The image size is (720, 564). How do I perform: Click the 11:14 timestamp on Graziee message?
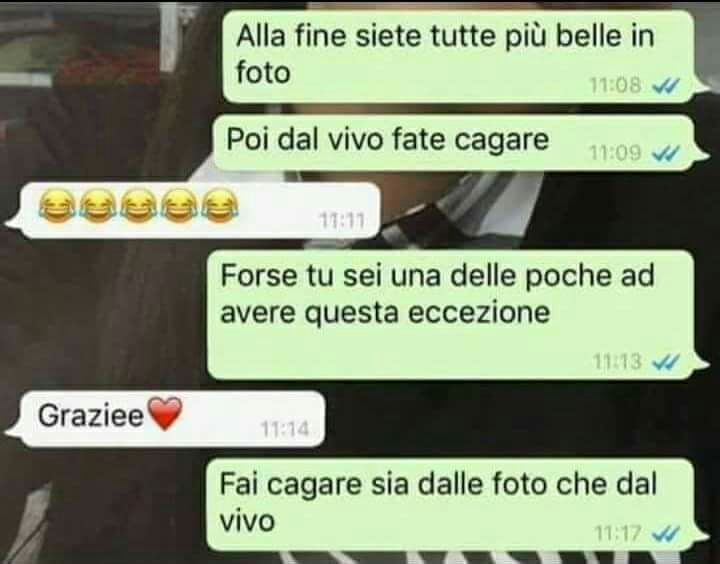click(285, 429)
